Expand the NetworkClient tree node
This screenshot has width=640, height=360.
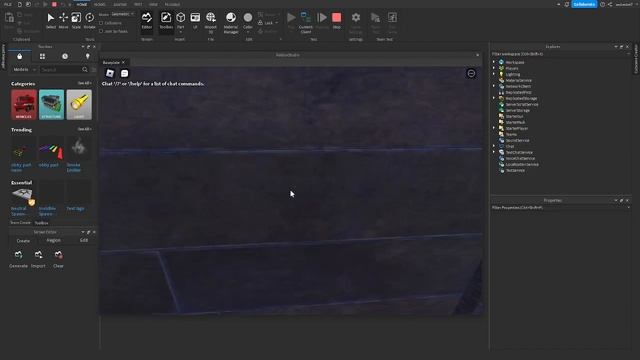coord(494,86)
